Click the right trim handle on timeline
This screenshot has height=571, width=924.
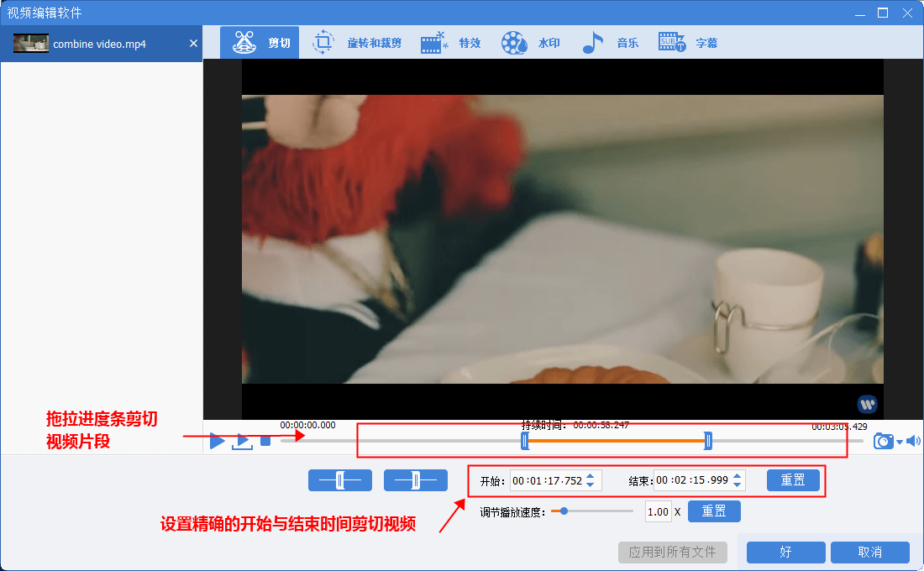click(x=708, y=440)
